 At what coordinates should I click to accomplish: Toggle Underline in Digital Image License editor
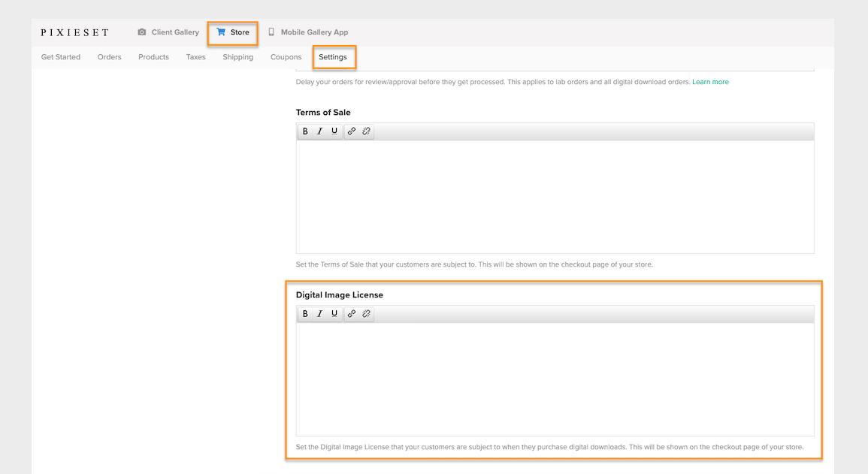(x=334, y=313)
